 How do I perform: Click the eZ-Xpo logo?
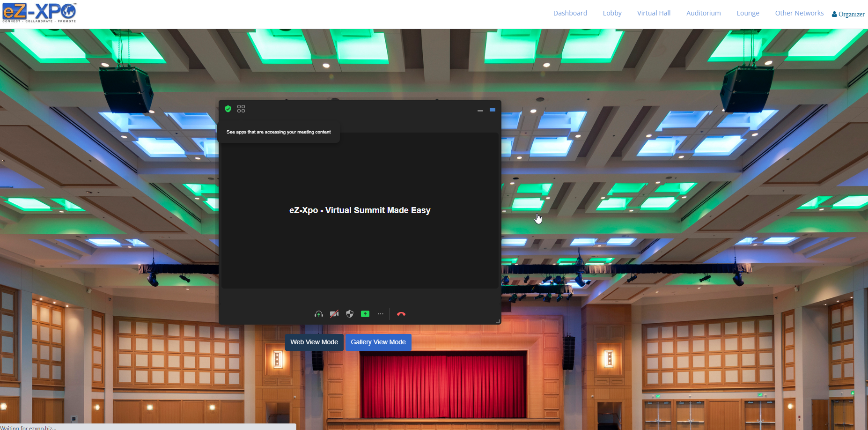pos(39,13)
